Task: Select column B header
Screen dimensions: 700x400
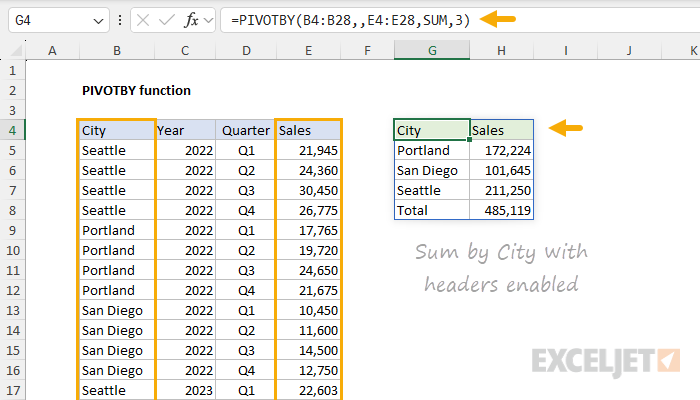Action: click(x=117, y=50)
